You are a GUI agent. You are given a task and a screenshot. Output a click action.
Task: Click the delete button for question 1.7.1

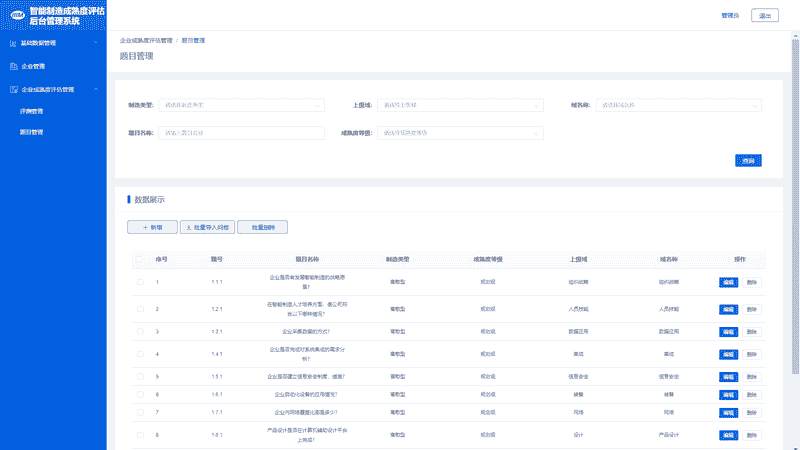point(752,412)
